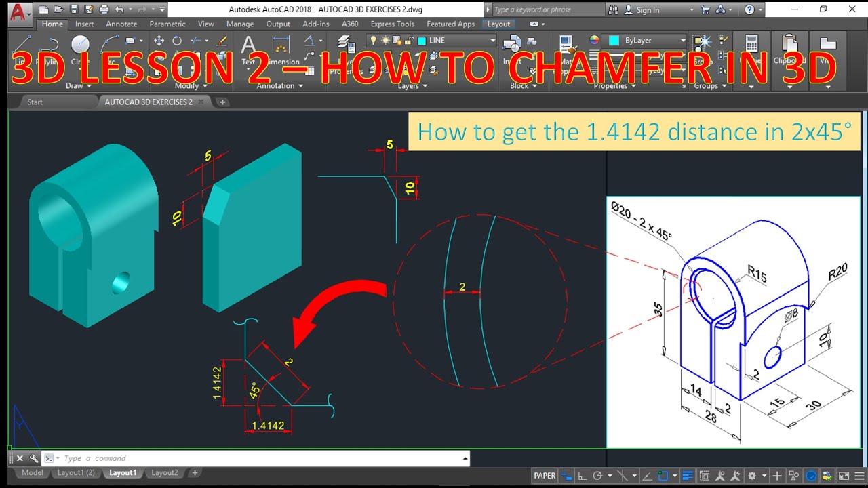868x488 pixels.
Task: Open the Annotate ribbon tab
Action: [121, 24]
